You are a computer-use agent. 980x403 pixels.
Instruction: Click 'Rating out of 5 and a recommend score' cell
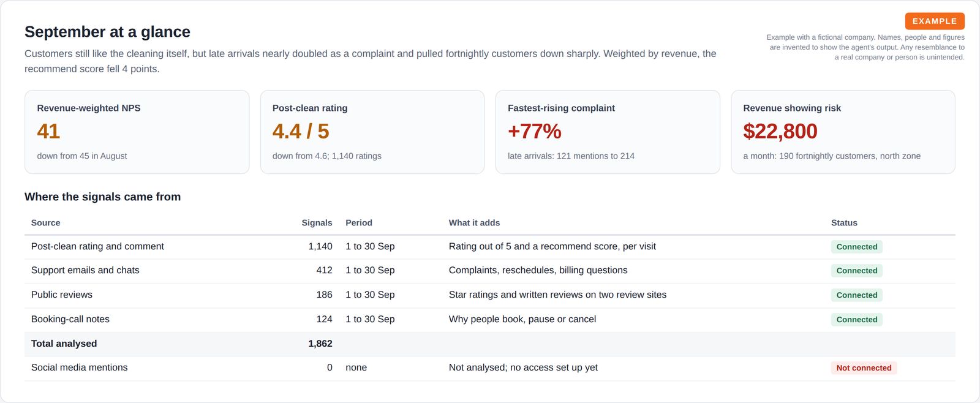[552, 246]
